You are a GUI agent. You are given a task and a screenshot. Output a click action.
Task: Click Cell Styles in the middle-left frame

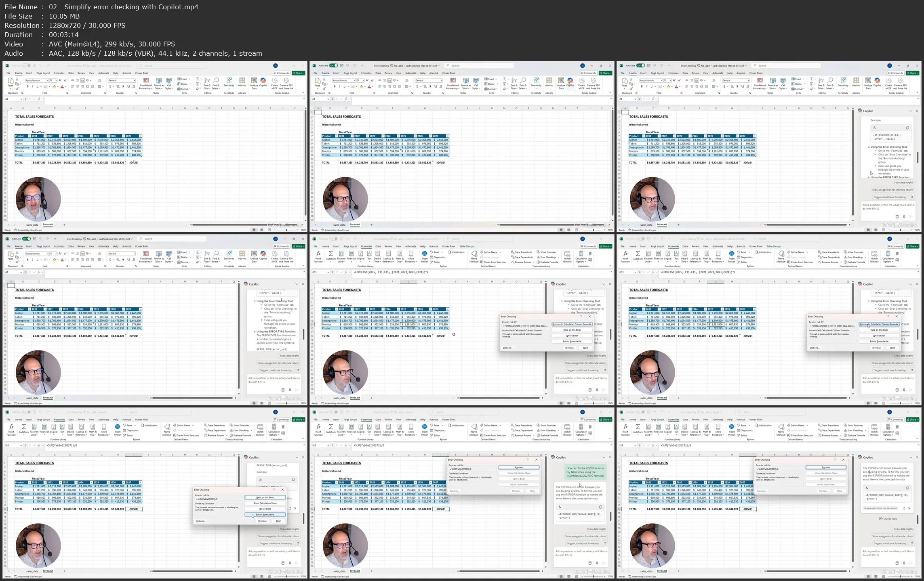[x=169, y=257]
